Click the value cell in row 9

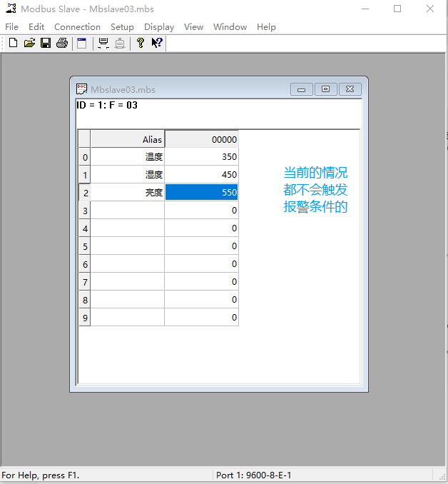(x=202, y=318)
